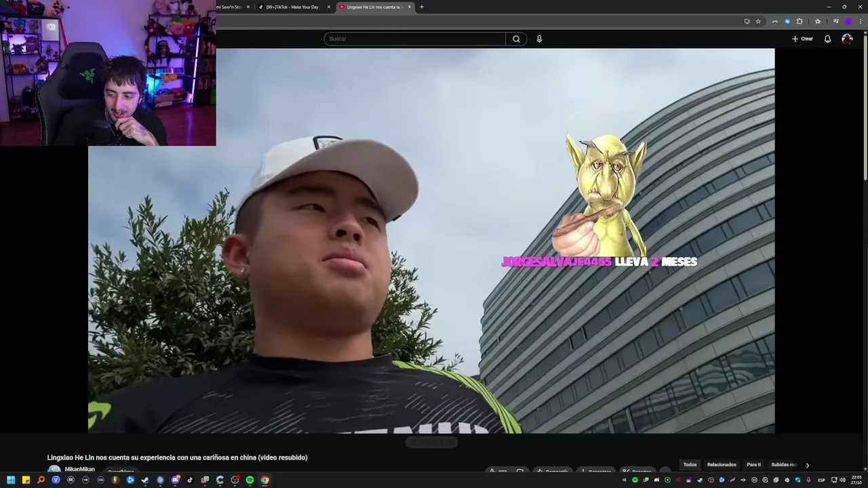Image resolution: width=868 pixels, height=488 pixels.
Task: Open the system tray volume control
Action: tap(843, 480)
